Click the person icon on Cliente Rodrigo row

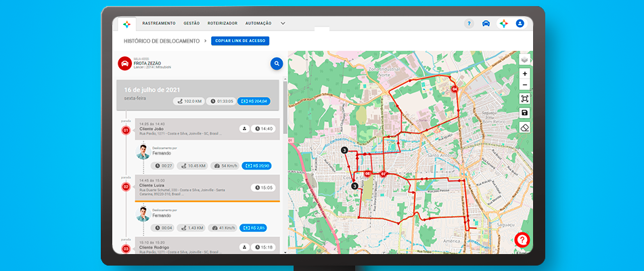pos(244,247)
